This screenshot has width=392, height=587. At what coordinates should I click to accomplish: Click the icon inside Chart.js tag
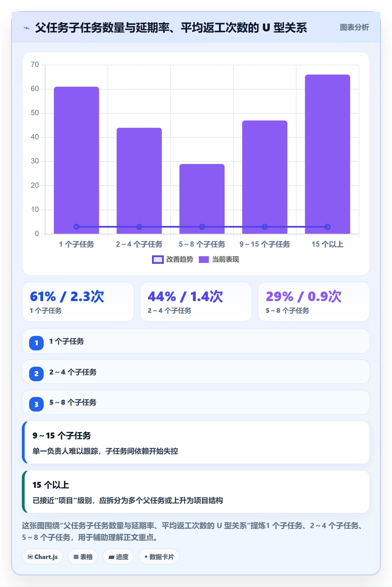pyautogui.click(x=30, y=557)
